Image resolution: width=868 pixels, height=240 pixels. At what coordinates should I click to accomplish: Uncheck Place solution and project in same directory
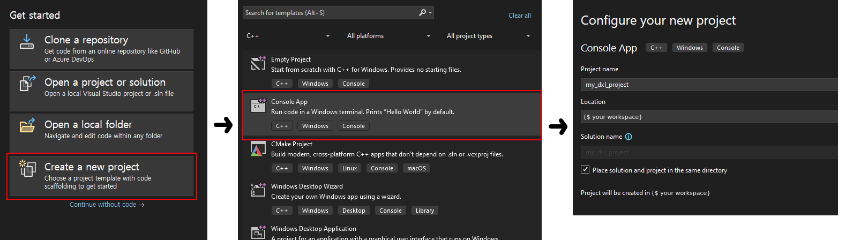point(585,170)
